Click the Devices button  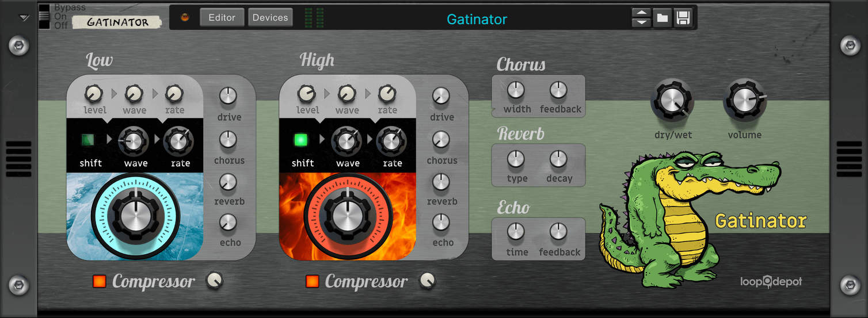270,17
